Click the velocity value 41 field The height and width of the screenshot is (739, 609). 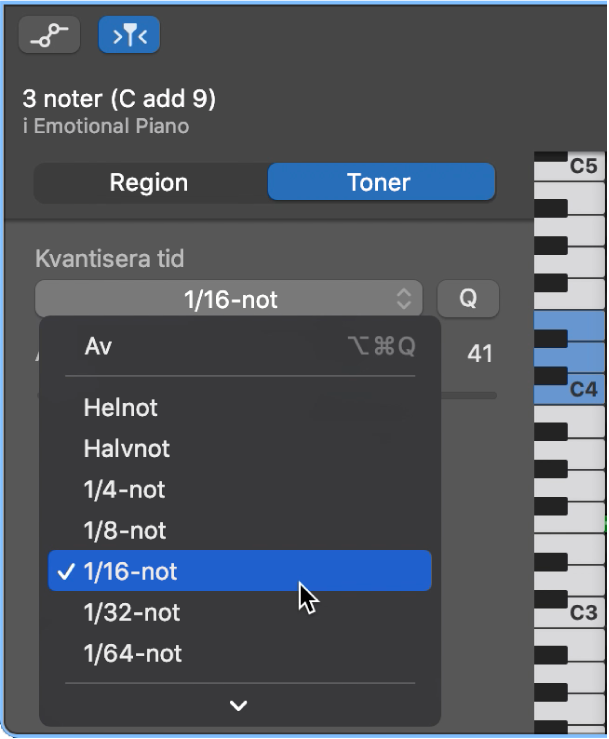[479, 354]
